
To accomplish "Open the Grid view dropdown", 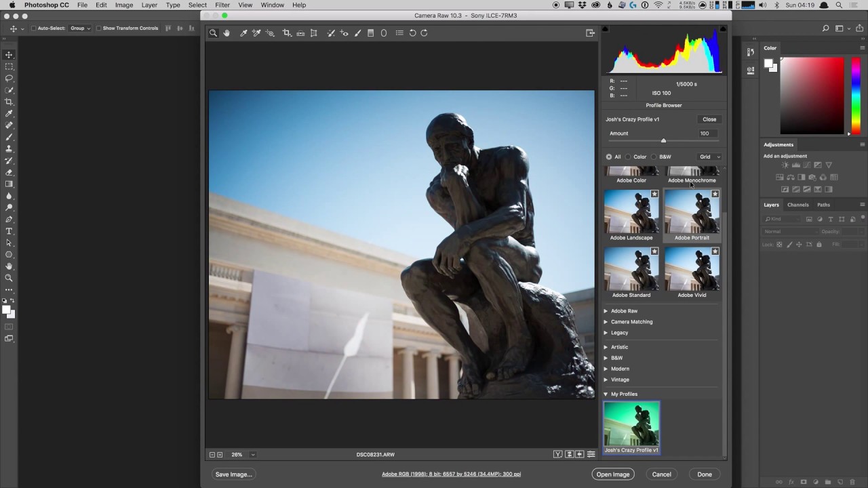I will pos(709,157).
